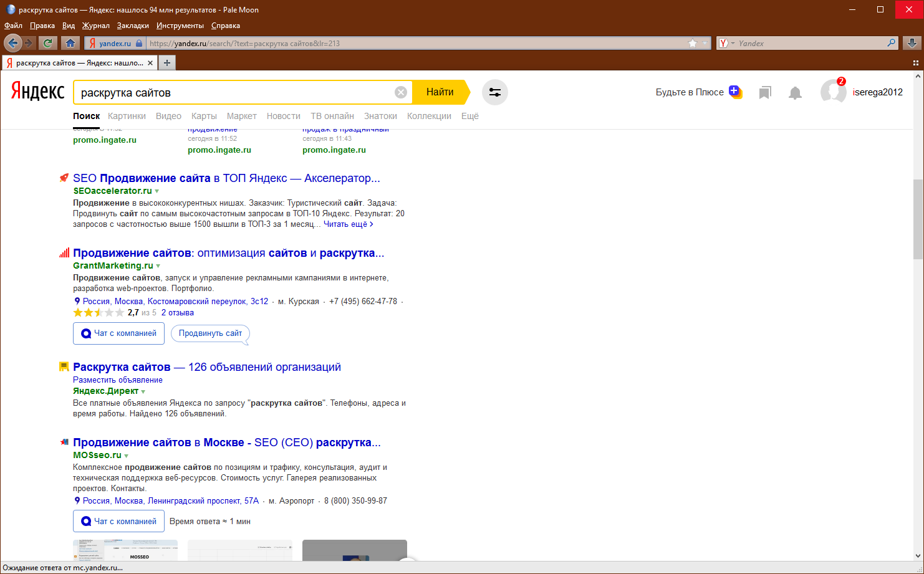This screenshot has width=924, height=574.
Task: Go back with the browser Back arrow
Action: 12,43
